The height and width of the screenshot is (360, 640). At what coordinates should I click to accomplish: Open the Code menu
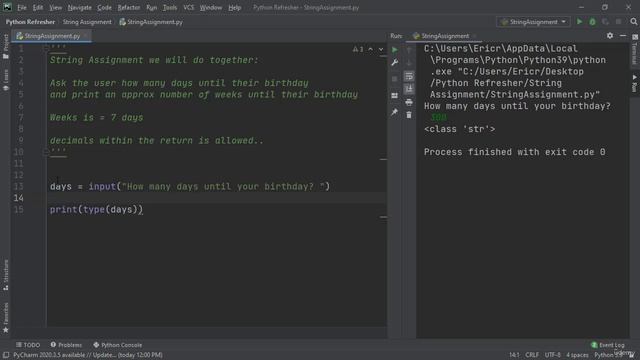click(104, 7)
